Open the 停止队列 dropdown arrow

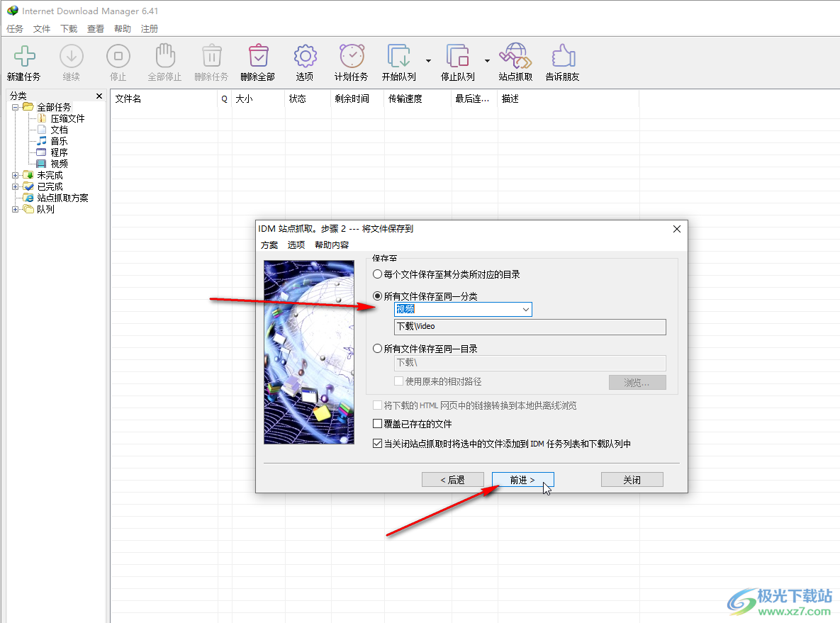tap(488, 60)
